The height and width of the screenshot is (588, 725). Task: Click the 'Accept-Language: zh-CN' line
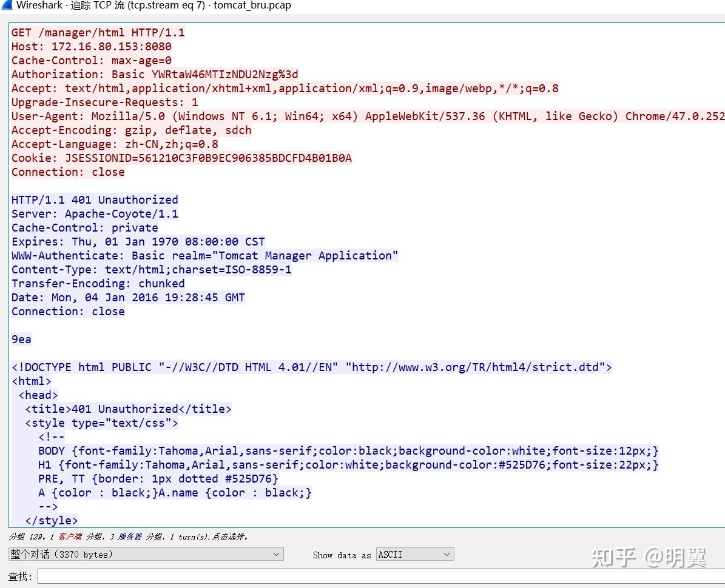(x=115, y=144)
